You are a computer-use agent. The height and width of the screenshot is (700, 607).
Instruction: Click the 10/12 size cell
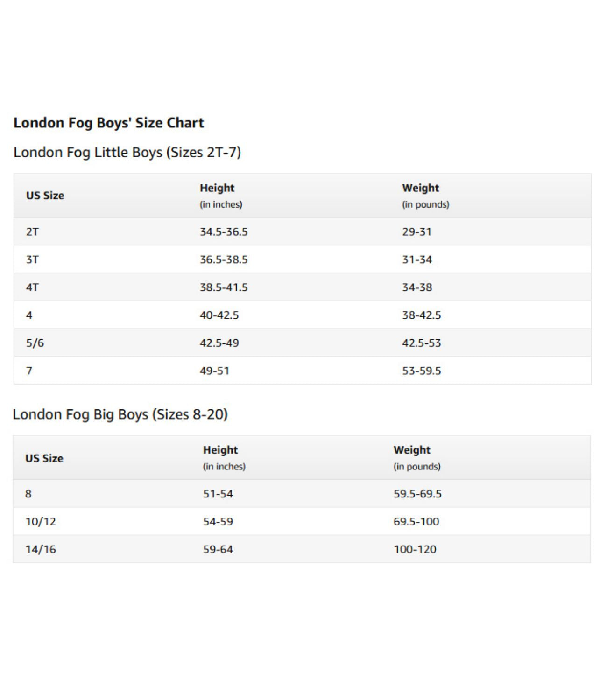pos(41,521)
